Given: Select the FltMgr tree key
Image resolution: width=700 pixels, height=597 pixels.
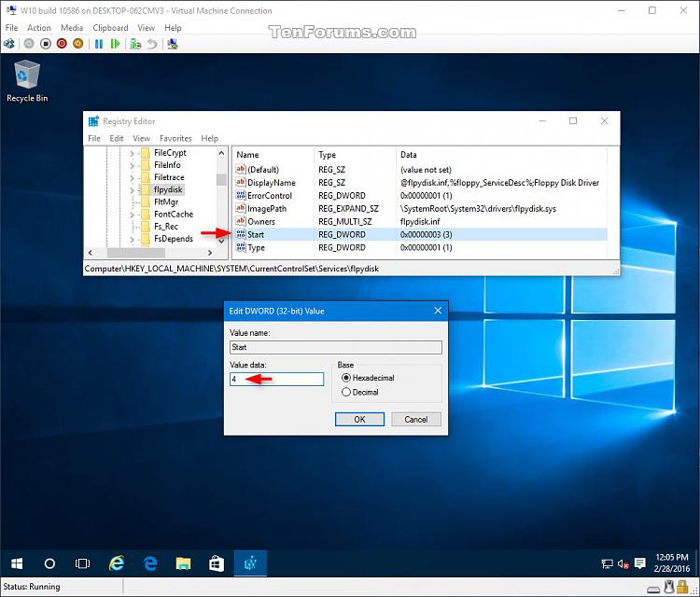Looking at the screenshot, I should point(166,201).
